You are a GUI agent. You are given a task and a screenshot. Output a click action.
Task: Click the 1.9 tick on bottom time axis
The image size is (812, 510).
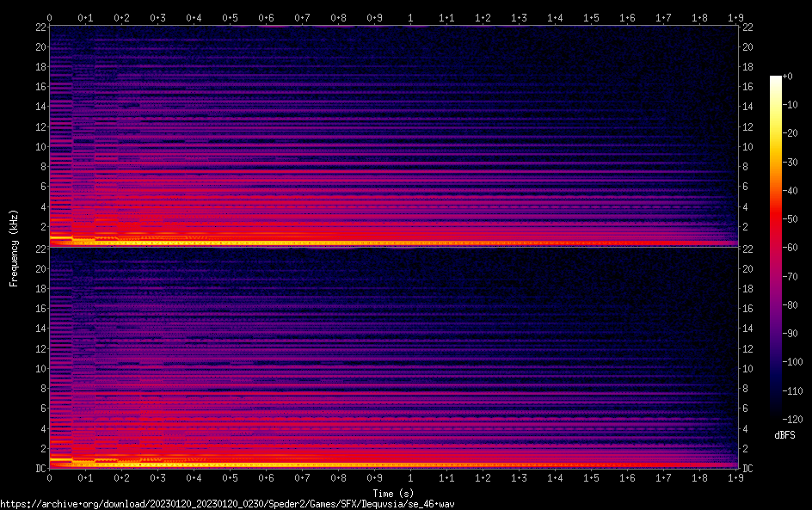click(735, 478)
